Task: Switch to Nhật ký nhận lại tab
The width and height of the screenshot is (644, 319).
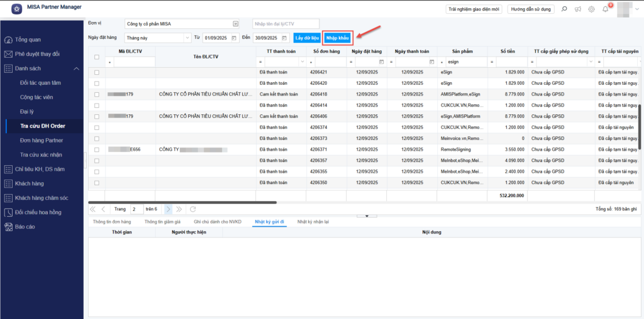Action: point(313,222)
